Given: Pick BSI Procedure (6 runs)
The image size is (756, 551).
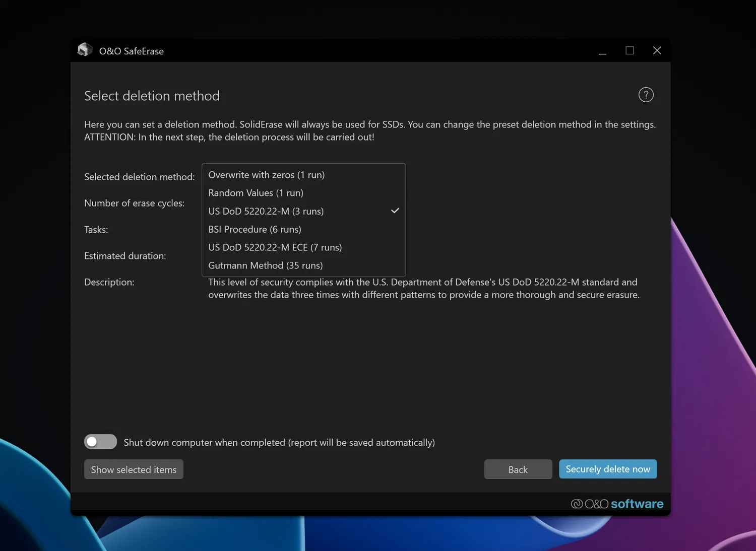Looking at the screenshot, I should [x=304, y=229].
